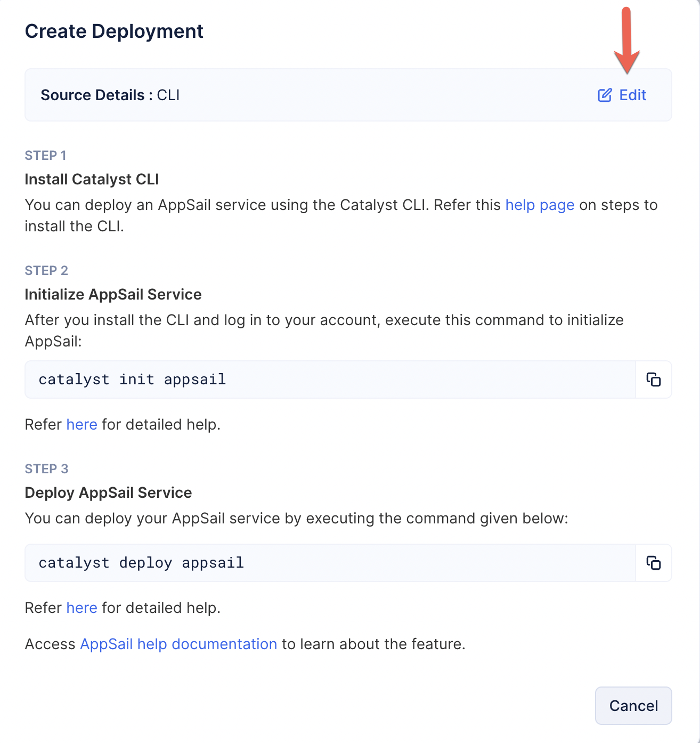Click the pencil edit icon in Source Details
This screenshot has height=743, width=700.
(605, 95)
